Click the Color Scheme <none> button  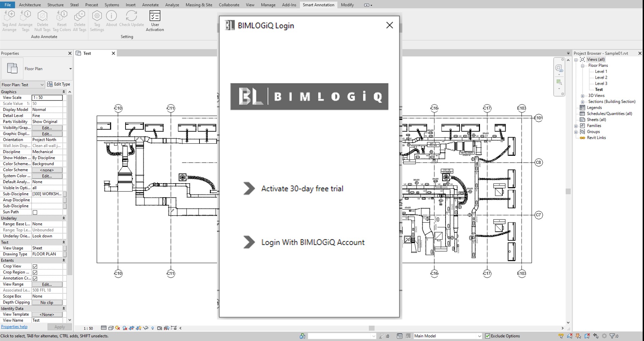(47, 170)
